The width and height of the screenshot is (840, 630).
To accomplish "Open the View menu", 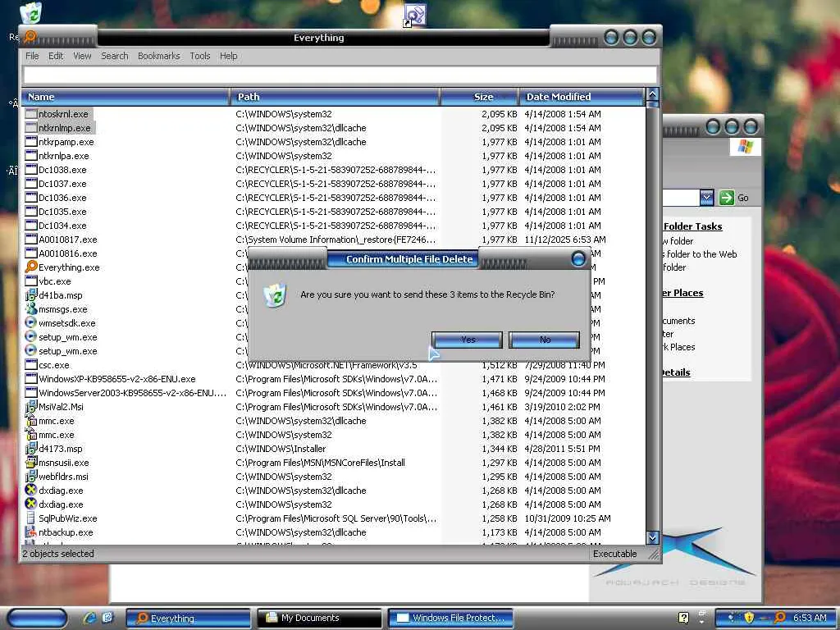I will click(82, 56).
